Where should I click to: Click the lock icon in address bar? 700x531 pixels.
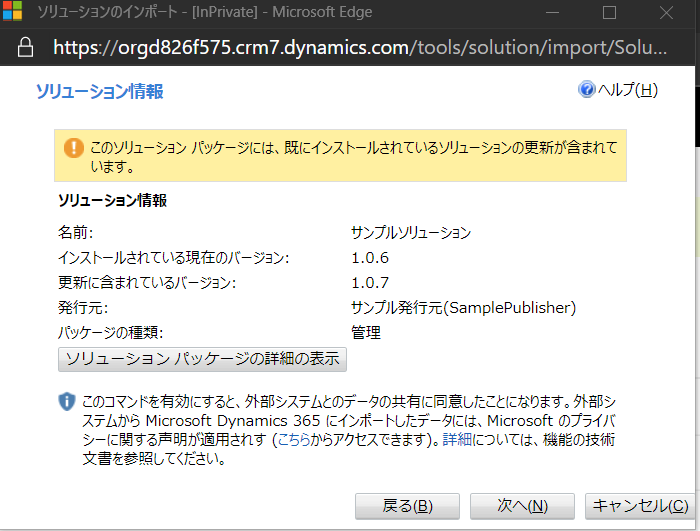[x=25, y=47]
